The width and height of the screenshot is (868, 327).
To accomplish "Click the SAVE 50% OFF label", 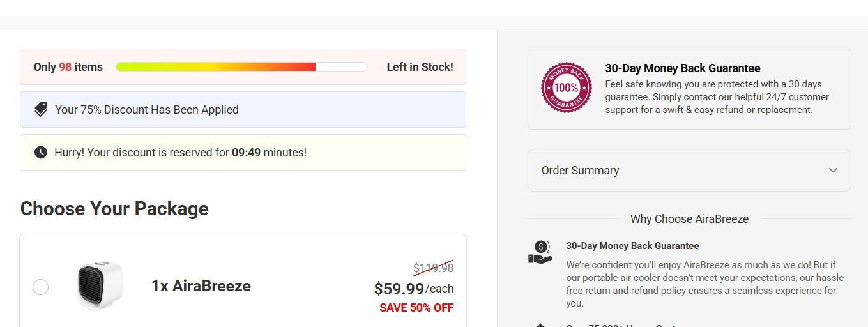I will [416, 308].
